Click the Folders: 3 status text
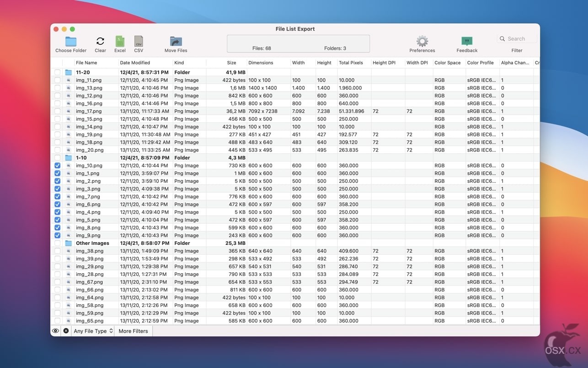Screen dimensions: 588x368 335,48
